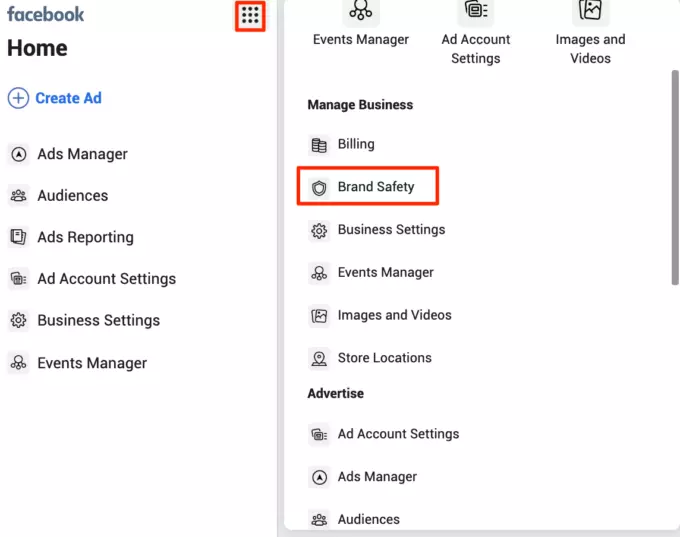The width and height of the screenshot is (680, 537).
Task: Open Business Settings in the left sidebar
Action: pyautogui.click(x=98, y=321)
